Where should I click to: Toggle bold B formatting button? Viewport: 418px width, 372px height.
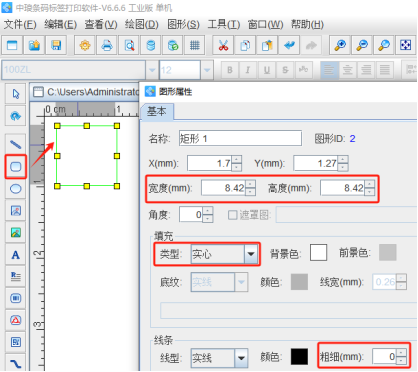point(230,70)
